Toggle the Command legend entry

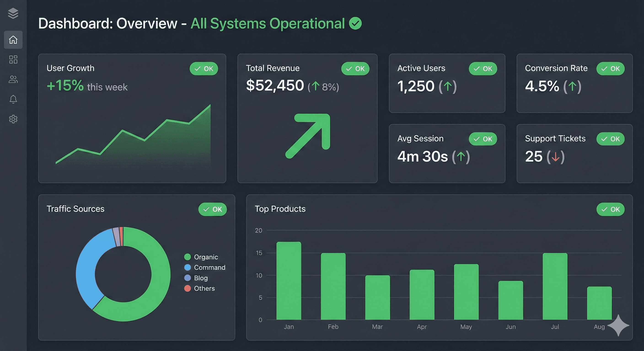pyautogui.click(x=209, y=268)
